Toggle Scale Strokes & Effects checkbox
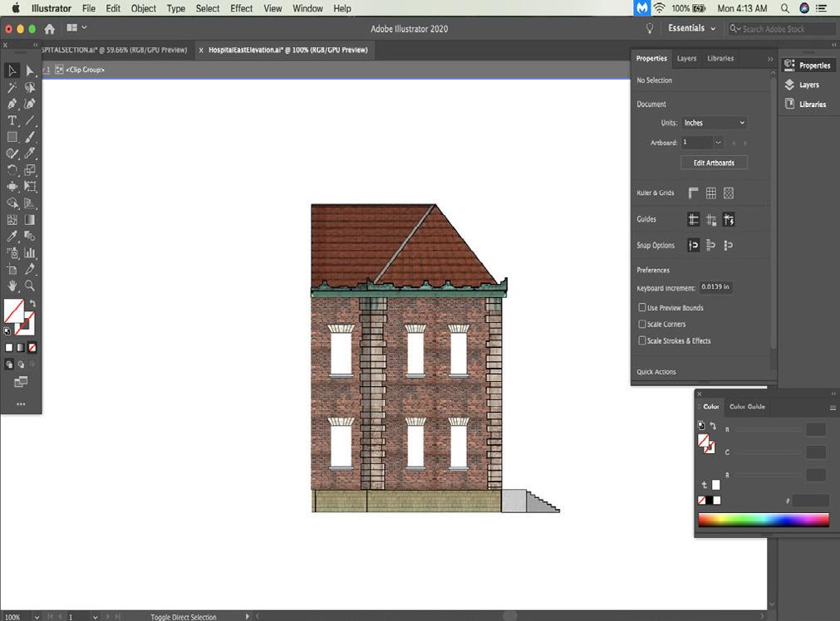This screenshot has height=621, width=840. [x=642, y=341]
